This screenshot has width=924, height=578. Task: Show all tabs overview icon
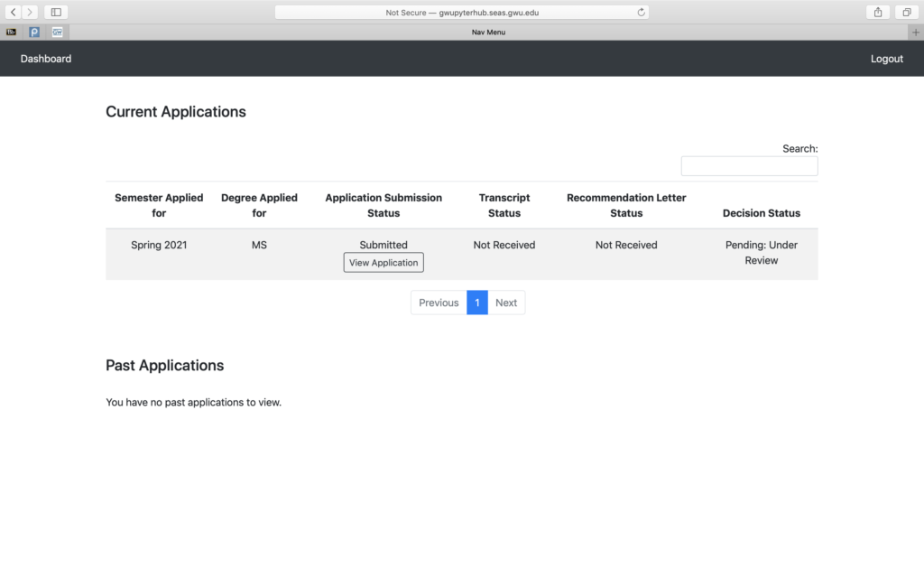pyautogui.click(x=906, y=12)
